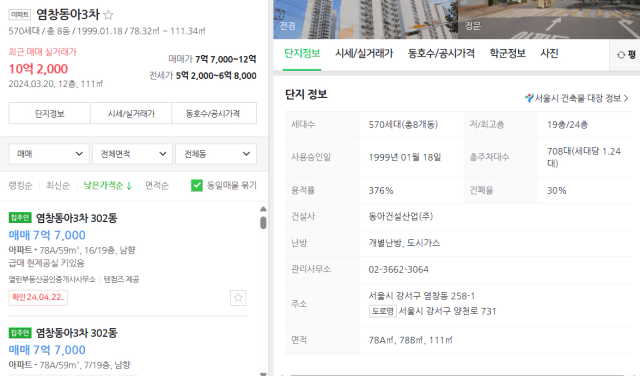Click the 78A㎡, 78B㎡, 111㎡ area value

tap(410, 340)
